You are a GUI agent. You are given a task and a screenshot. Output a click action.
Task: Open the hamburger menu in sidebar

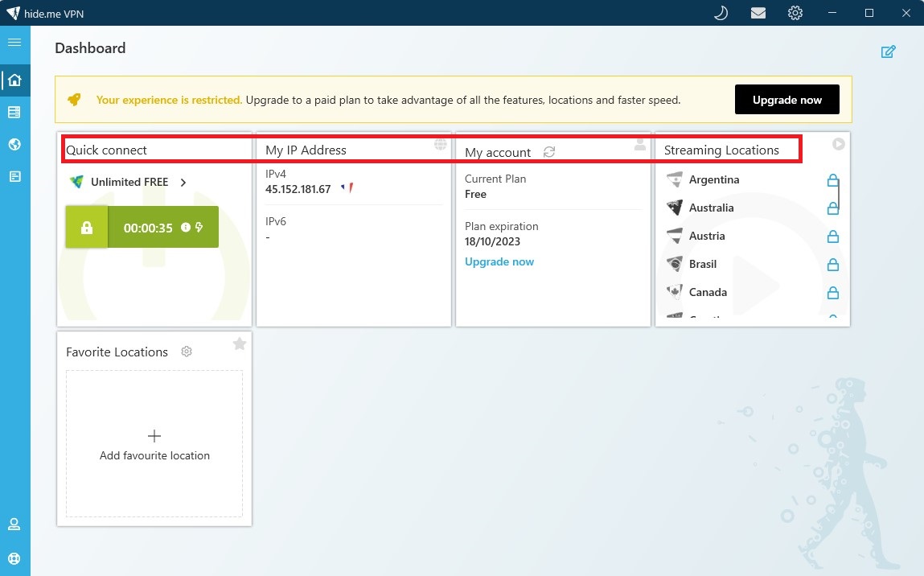[x=14, y=42]
